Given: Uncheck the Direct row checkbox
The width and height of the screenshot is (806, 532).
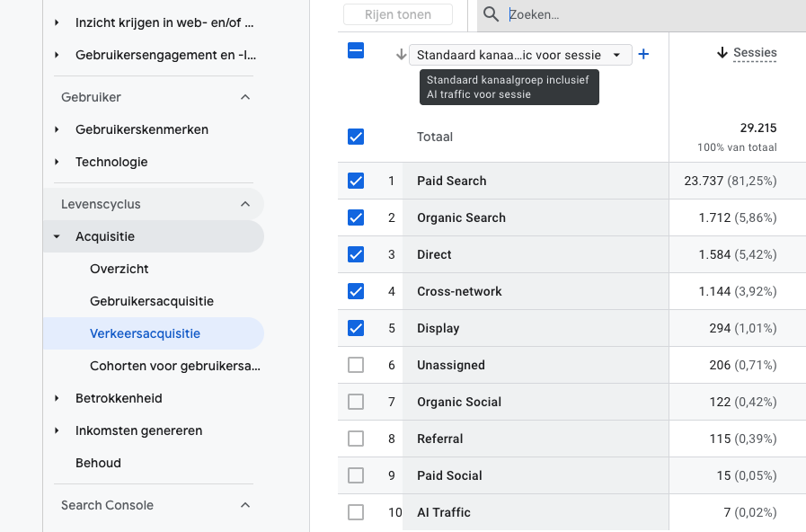Looking at the screenshot, I should [356, 254].
